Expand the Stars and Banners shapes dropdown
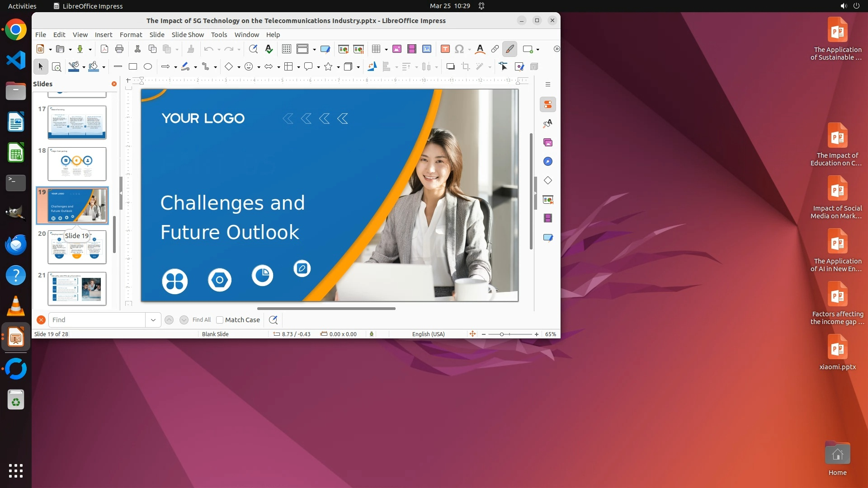Image resolution: width=868 pixels, height=488 pixels. pos(338,67)
